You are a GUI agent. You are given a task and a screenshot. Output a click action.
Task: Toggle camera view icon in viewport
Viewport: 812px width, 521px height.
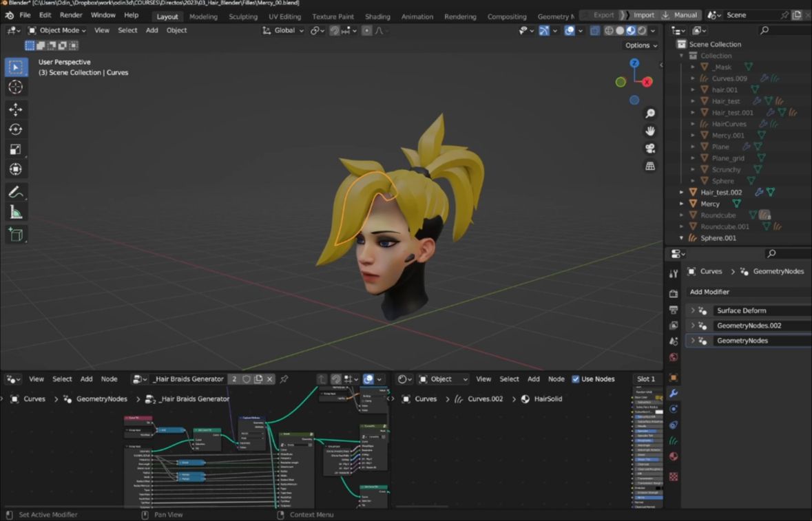coord(650,149)
